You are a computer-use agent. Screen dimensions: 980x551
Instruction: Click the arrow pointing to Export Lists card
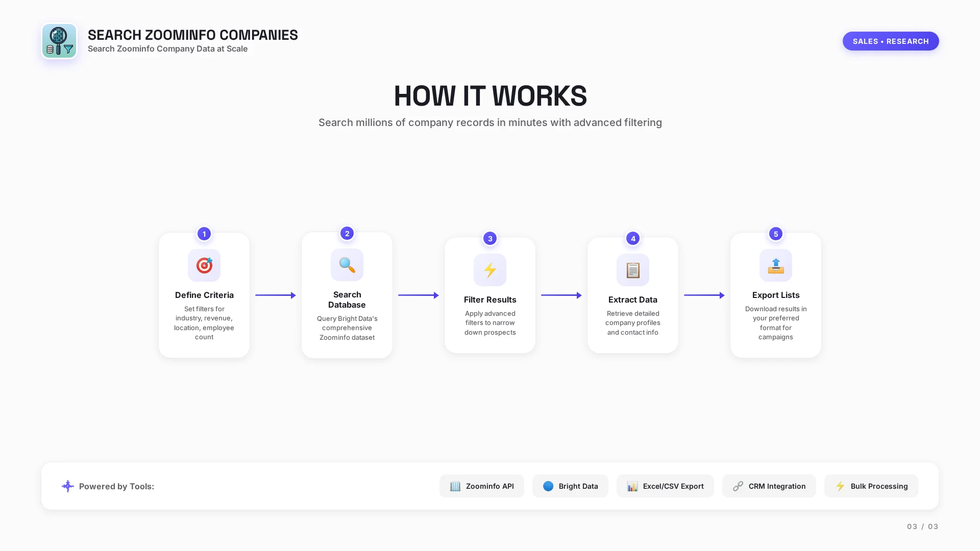point(704,295)
